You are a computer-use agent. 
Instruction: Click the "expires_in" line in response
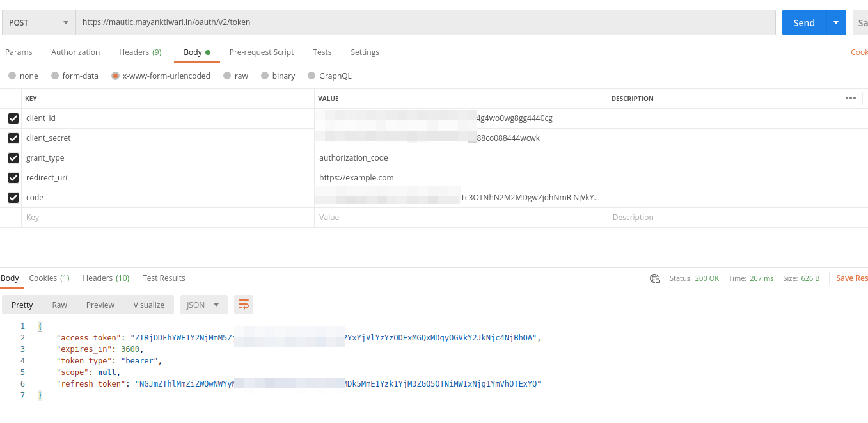coord(100,349)
